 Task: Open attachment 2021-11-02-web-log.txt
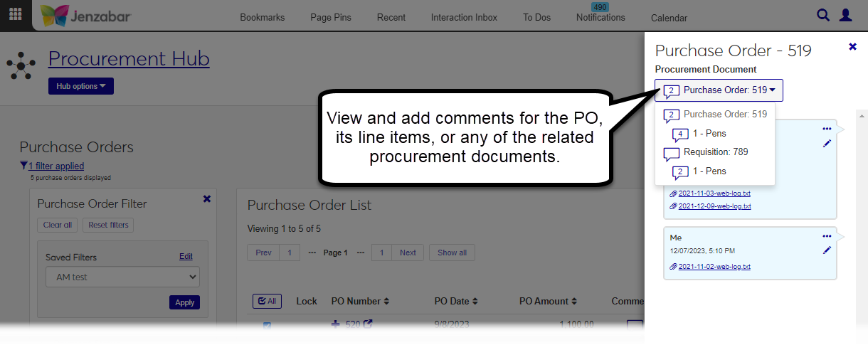point(714,267)
